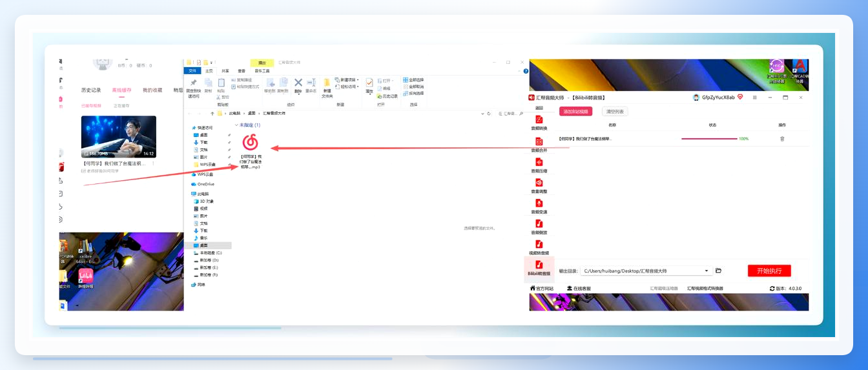Select the Bilibili转音频 sidebar tool

(539, 268)
